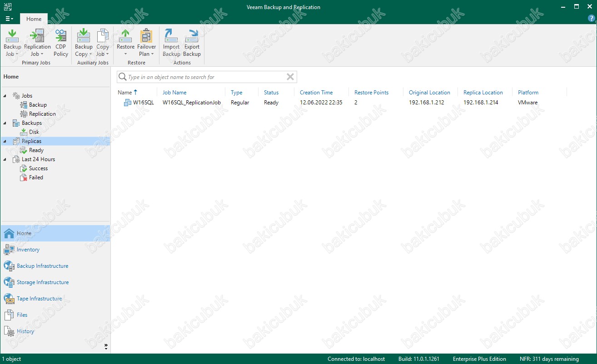This screenshot has height=364, width=597.
Task: Select the Home view in navigation
Action: (x=55, y=233)
